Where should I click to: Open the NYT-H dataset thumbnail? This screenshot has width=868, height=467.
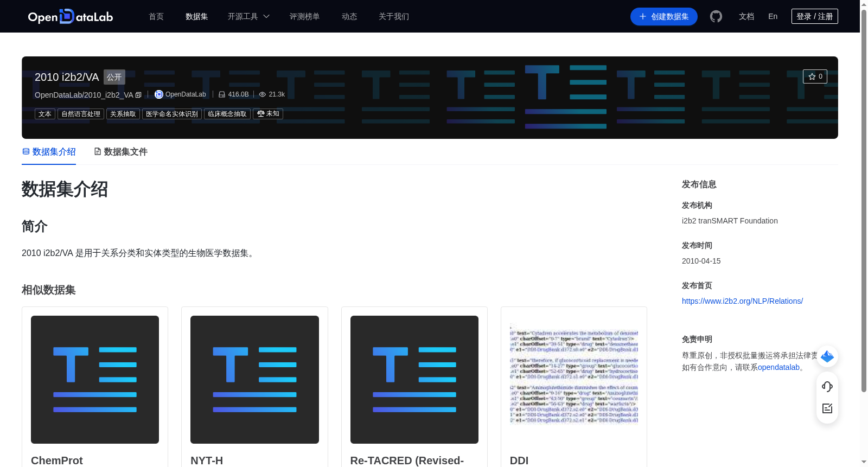coord(254,380)
